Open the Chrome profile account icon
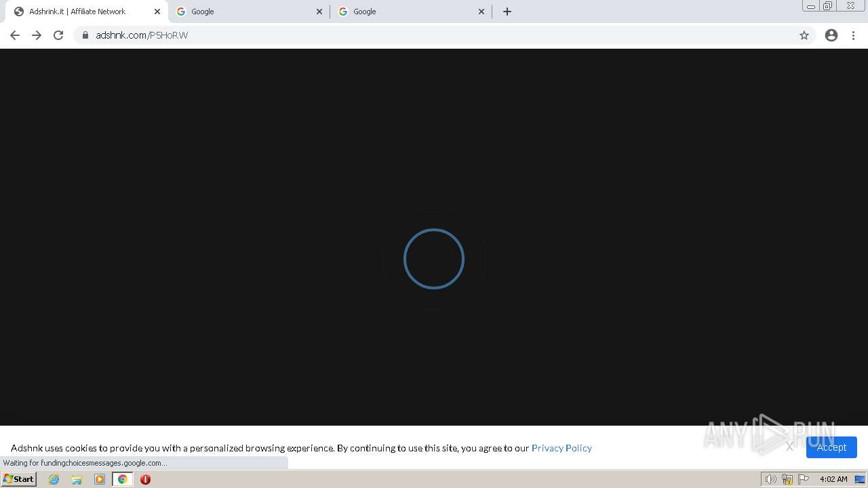Image resolution: width=868 pixels, height=488 pixels. click(831, 35)
